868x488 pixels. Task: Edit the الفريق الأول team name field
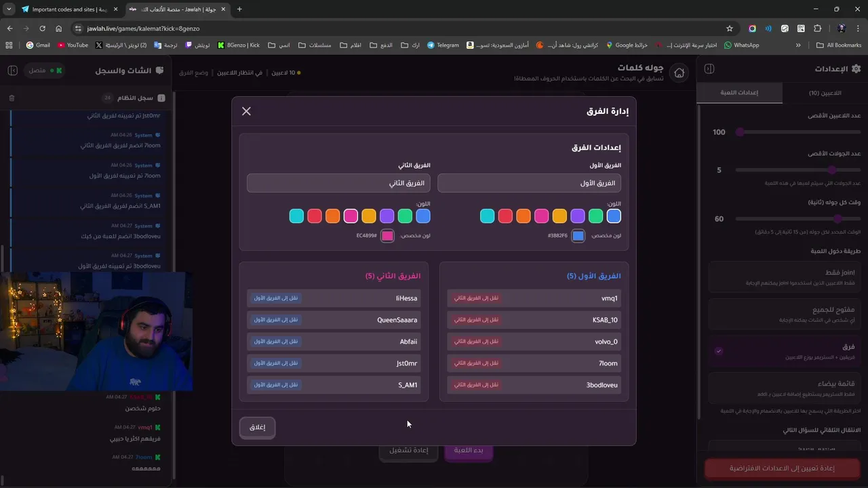529,183
